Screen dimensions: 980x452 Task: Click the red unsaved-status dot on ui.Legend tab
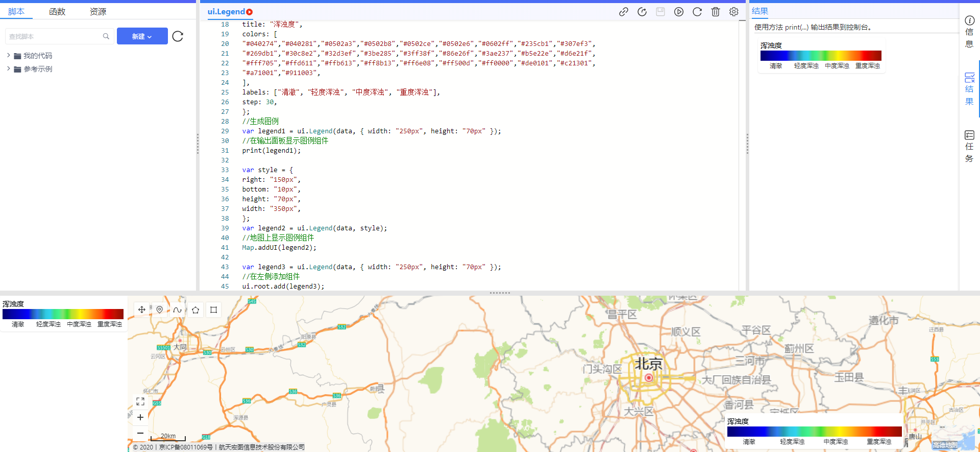[x=250, y=12]
